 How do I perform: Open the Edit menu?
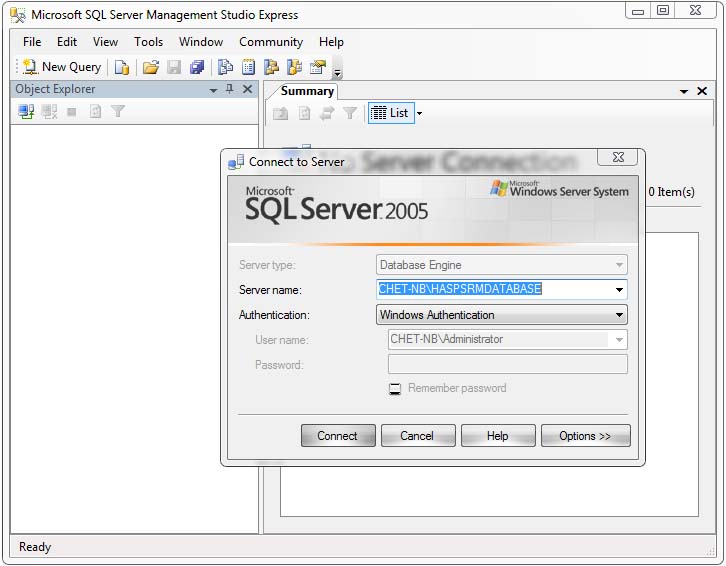tap(67, 42)
